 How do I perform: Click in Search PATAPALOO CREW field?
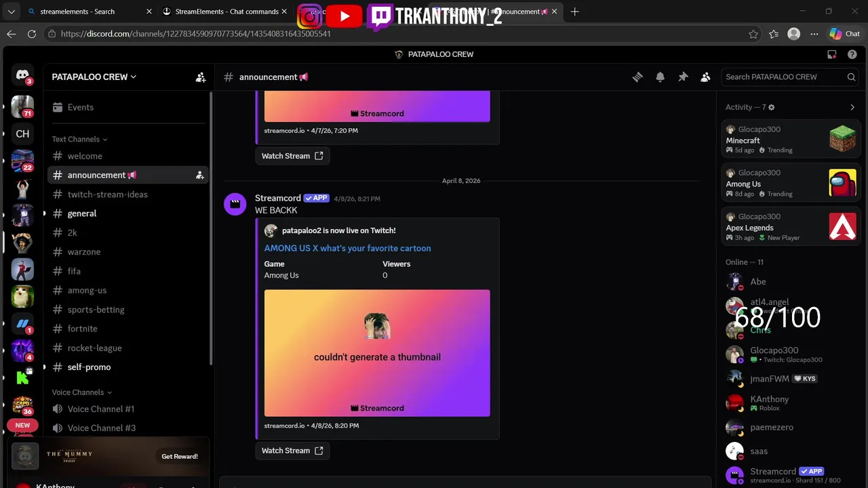[791, 77]
